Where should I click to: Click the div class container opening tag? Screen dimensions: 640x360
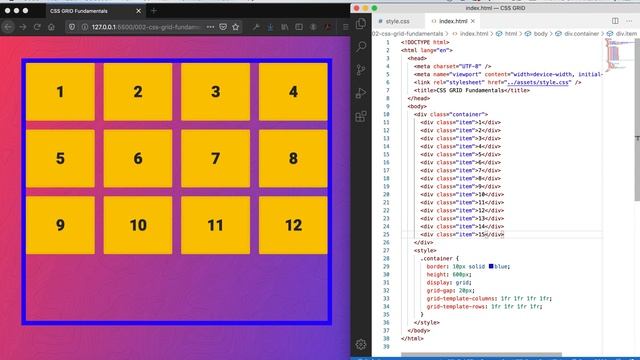(451, 114)
